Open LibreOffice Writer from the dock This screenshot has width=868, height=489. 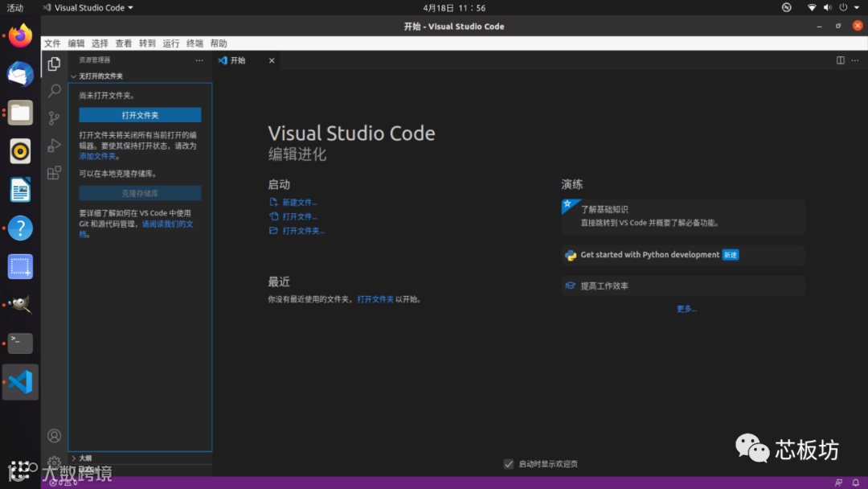click(x=20, y=189)
